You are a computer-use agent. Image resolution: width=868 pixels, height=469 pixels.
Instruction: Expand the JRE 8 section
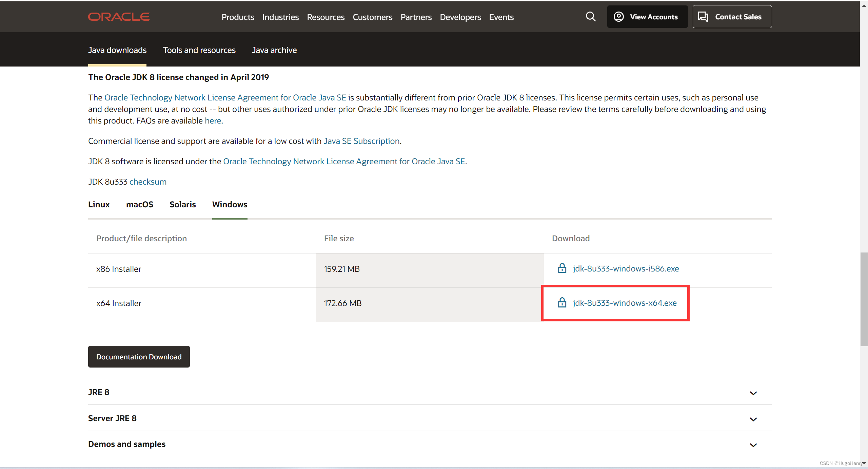(753, 393)
